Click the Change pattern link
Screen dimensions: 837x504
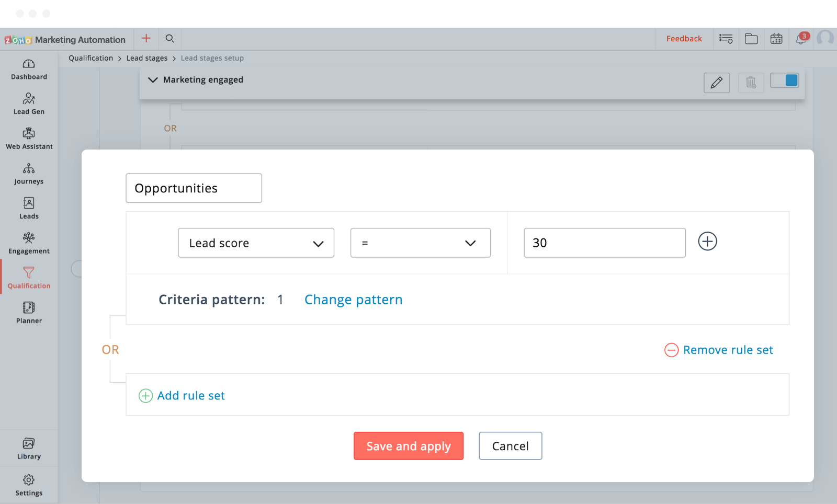[353, 300]
